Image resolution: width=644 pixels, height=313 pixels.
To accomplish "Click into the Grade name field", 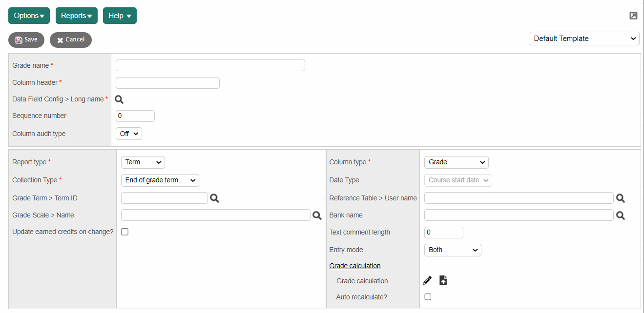I will pyautogui.click(x=210, y=65).
